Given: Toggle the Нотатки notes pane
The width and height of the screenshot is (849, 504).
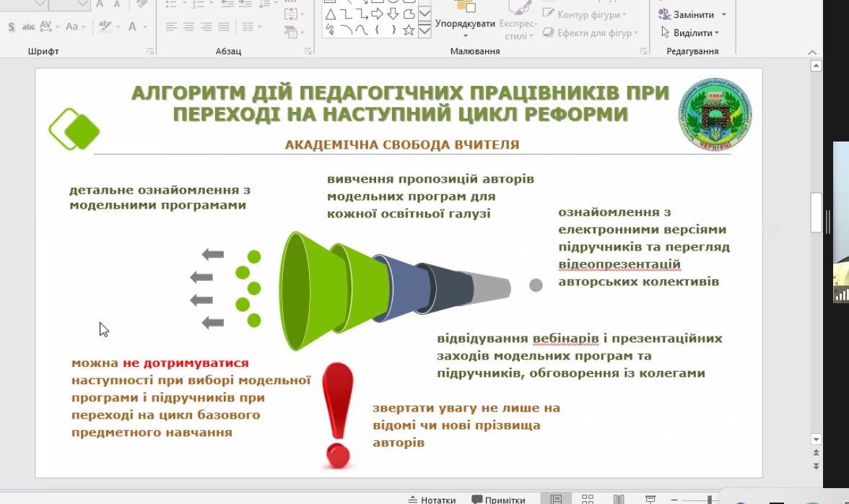Looking at the screenshot, I should click(432, 500).
